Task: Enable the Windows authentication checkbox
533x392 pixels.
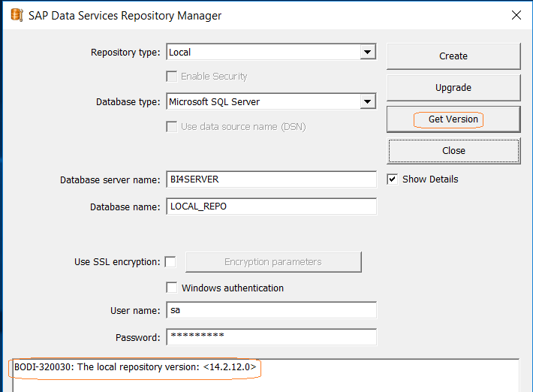Action: click(172, 288)
